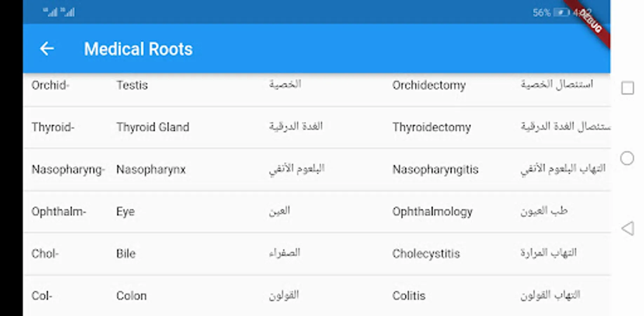Select the Cholecystitis example cell
This screenshot has width=644, height=316.
(x=426, y=254)
